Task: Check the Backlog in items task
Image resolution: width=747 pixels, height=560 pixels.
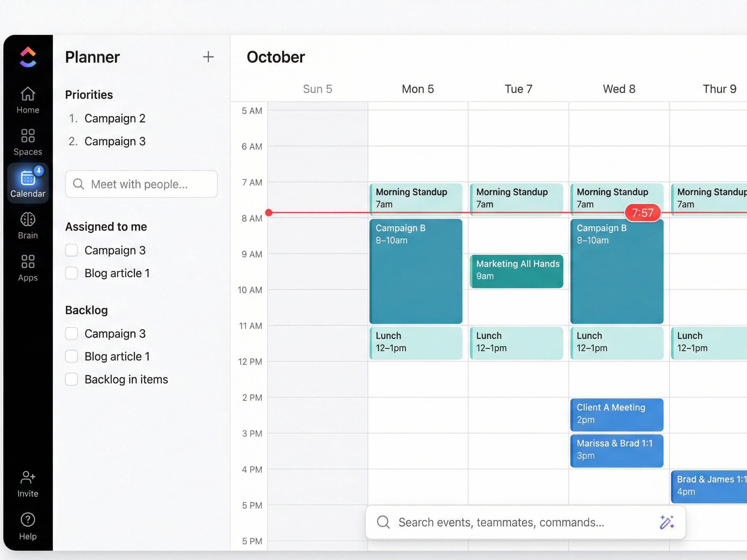Action: [72, 379]
